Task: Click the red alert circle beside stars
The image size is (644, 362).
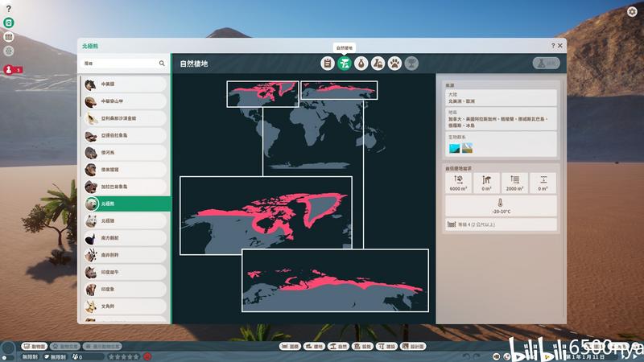Action: tap(147, 356)
